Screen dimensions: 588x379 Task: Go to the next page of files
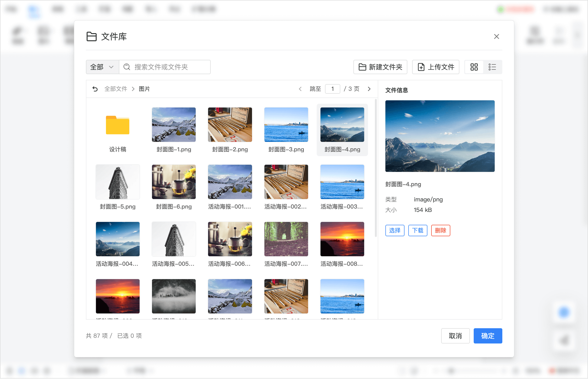click(369, 89)
